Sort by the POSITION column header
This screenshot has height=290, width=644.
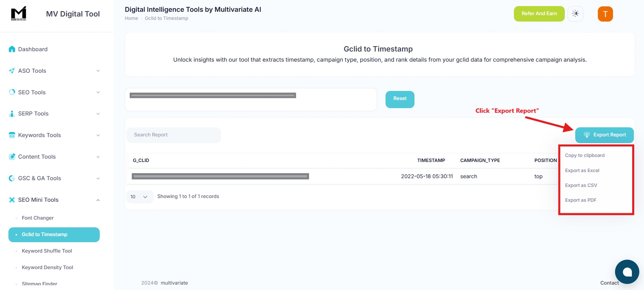point(546,160)
